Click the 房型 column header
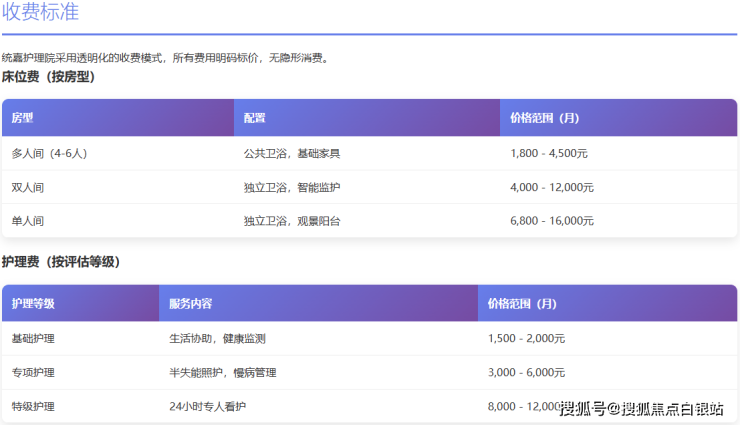The height and width of the screenshot is (425, 740). (x=22, y=118)
